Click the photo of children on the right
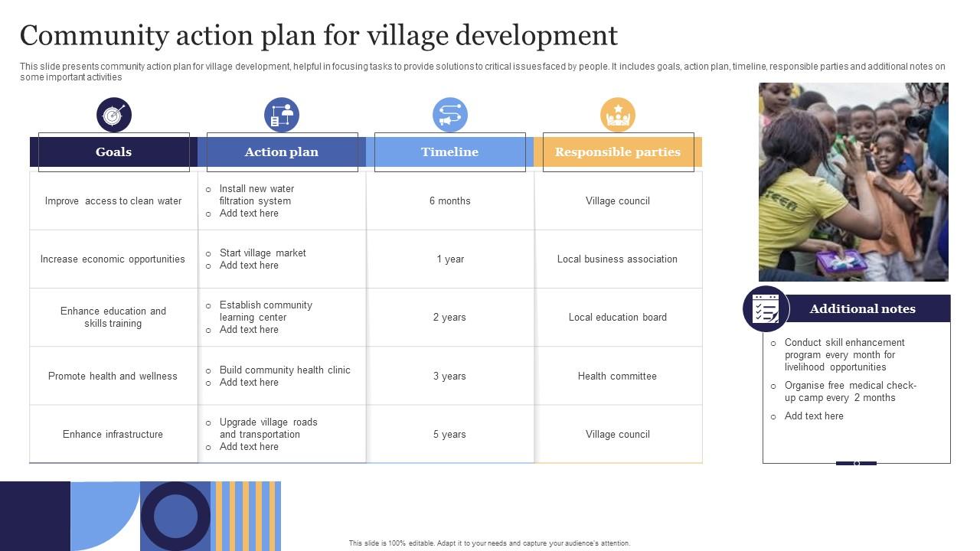Viewport: 980px width, 551px height. (852, 181)
